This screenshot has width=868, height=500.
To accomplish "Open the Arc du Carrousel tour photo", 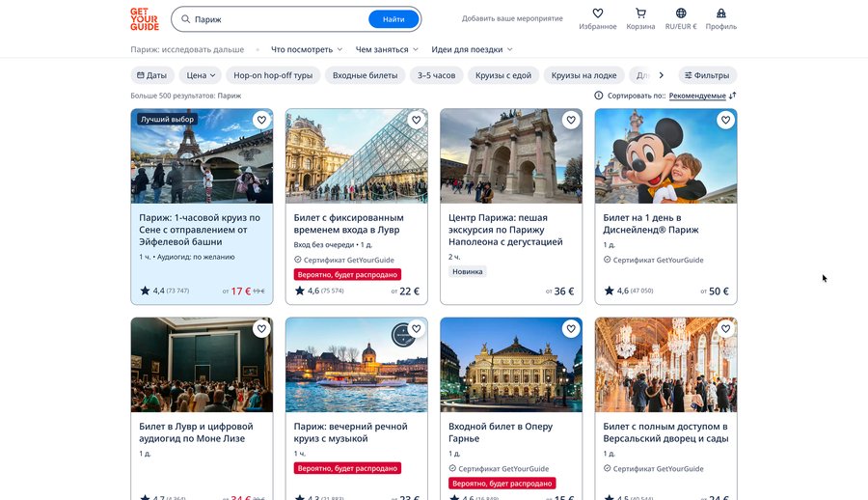I will [x=511, y=155].
